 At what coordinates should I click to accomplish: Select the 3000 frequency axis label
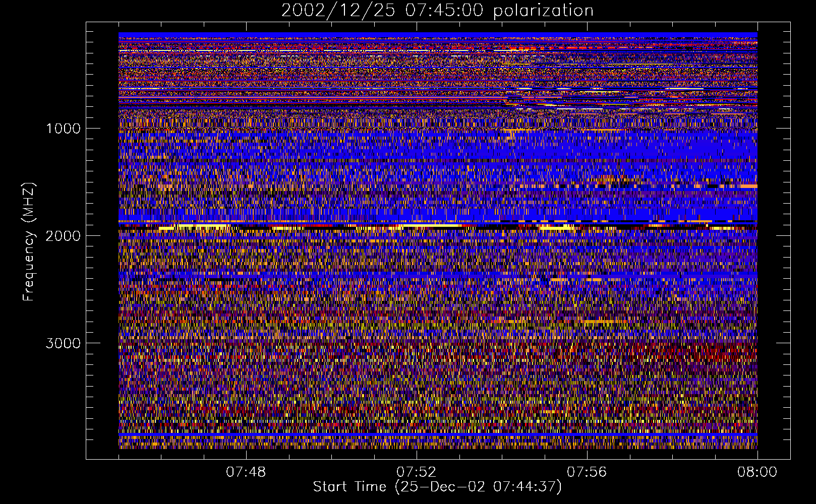(63, 343)
